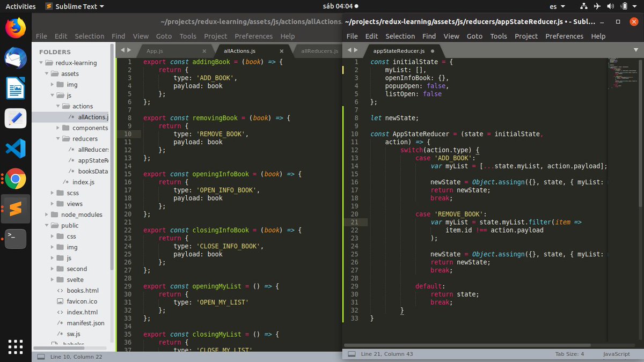Open Firefox from the dock
Screen dimensions: 644x362
(16, 28)
